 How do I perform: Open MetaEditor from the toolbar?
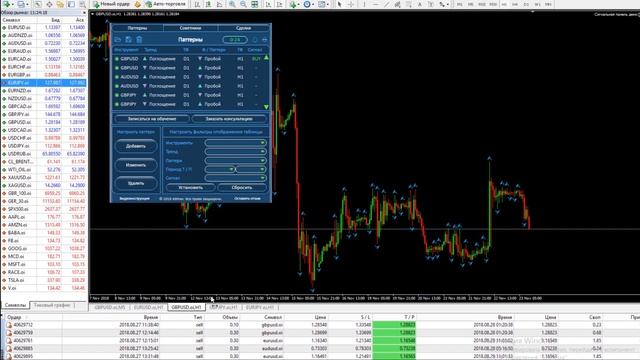click(x=138, y=4)
